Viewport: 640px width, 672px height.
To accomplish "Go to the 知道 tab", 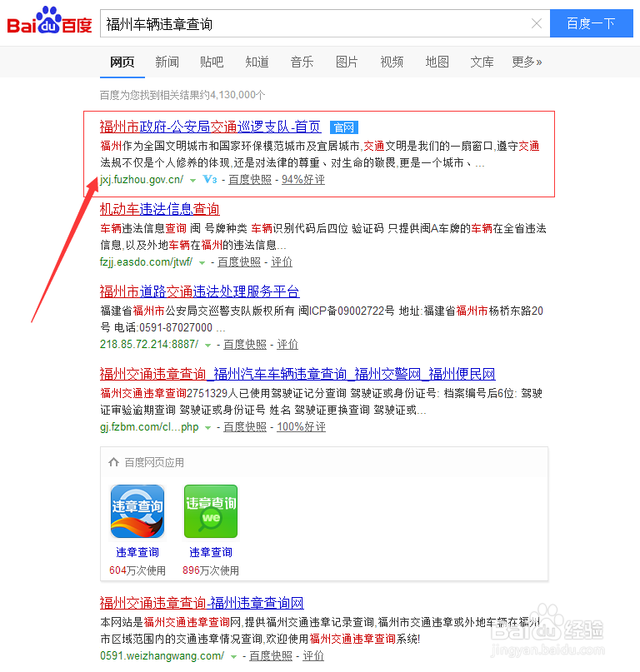I will coord(257,62).
